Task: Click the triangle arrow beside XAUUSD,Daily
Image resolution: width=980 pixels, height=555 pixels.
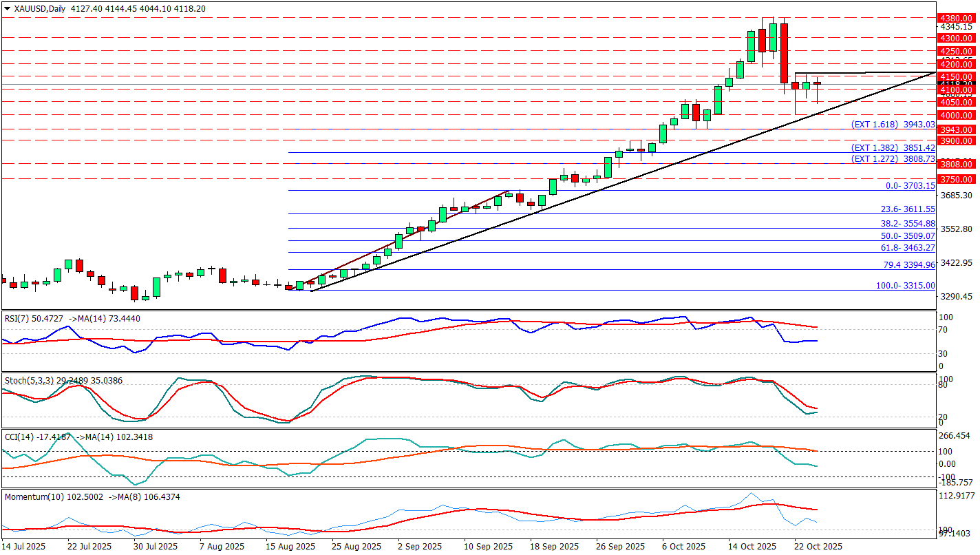Action: click(x=7, y=9)
